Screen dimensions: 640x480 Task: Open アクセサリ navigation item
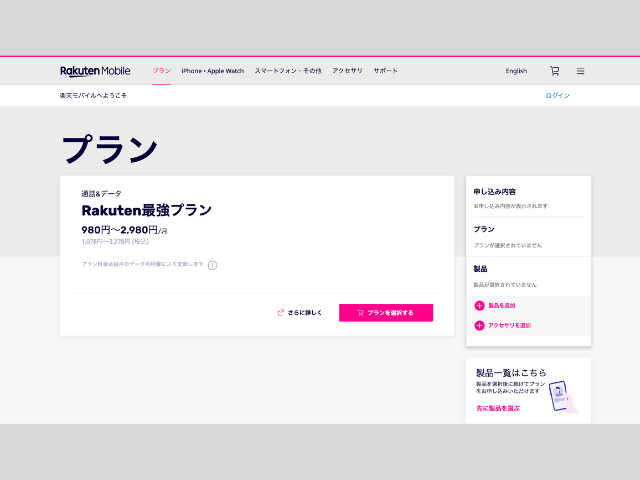point(347,71)
